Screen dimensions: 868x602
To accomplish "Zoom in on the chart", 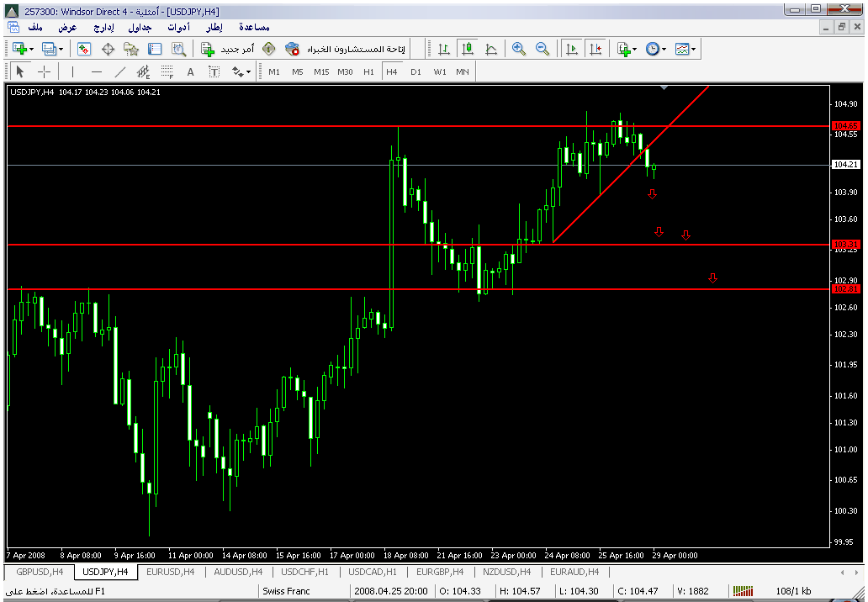I will click(x=519, y=50).
